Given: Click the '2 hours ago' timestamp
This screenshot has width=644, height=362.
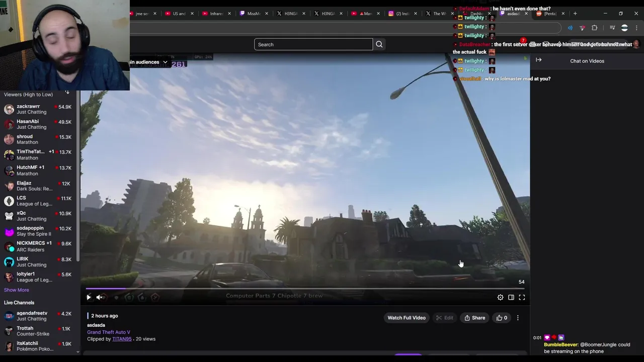Looking at the screenshot, I should coord(105,316).
